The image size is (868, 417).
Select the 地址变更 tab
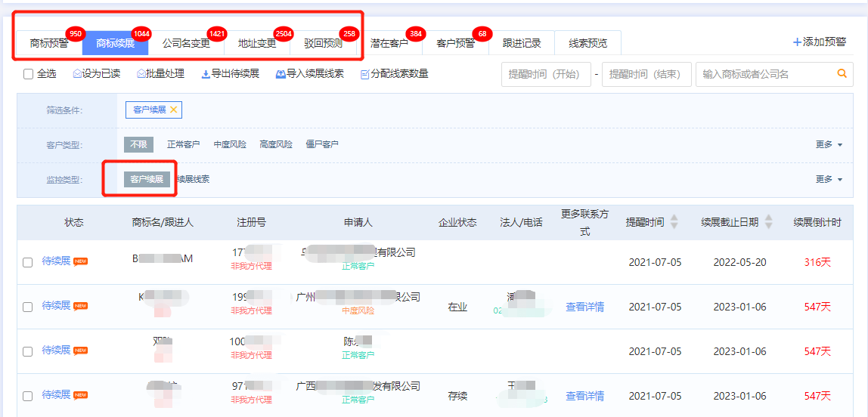tap(257, 43)
